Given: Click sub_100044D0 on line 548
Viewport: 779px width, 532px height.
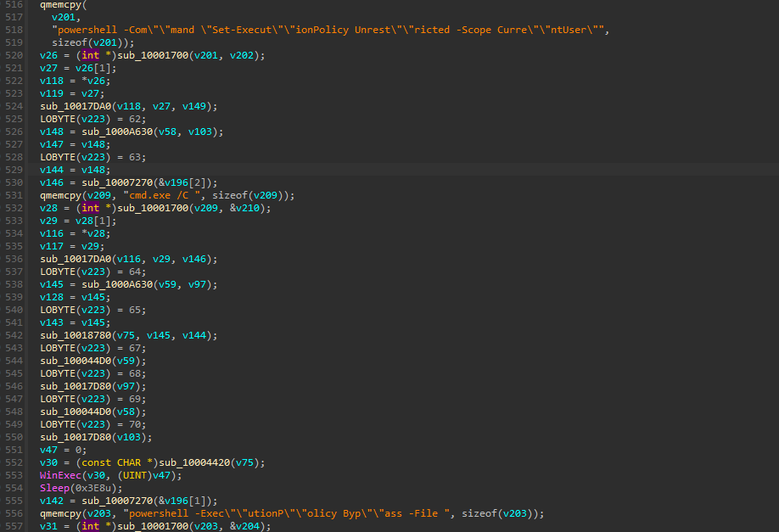Looking at the screenshot, I should 76,412.
